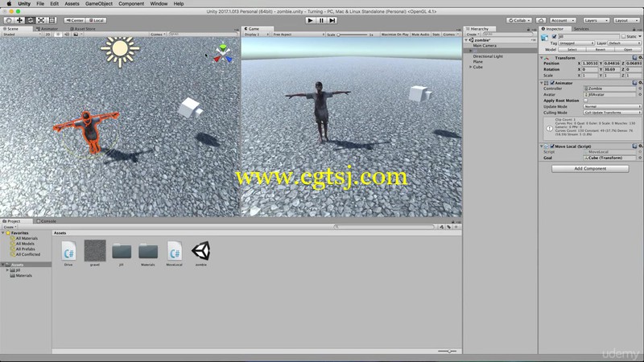644x362 pixels.
Task: Open the Free Aspect dropdown
Action: [x=298, y=35]
